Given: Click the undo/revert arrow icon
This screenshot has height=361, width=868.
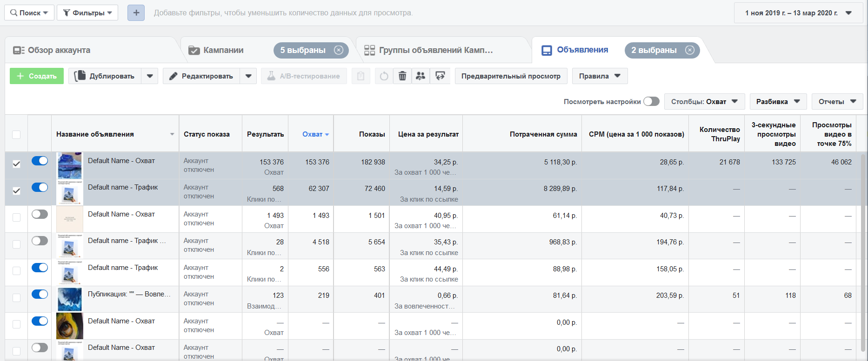Looking at the screenshot, I should (384, 76).
